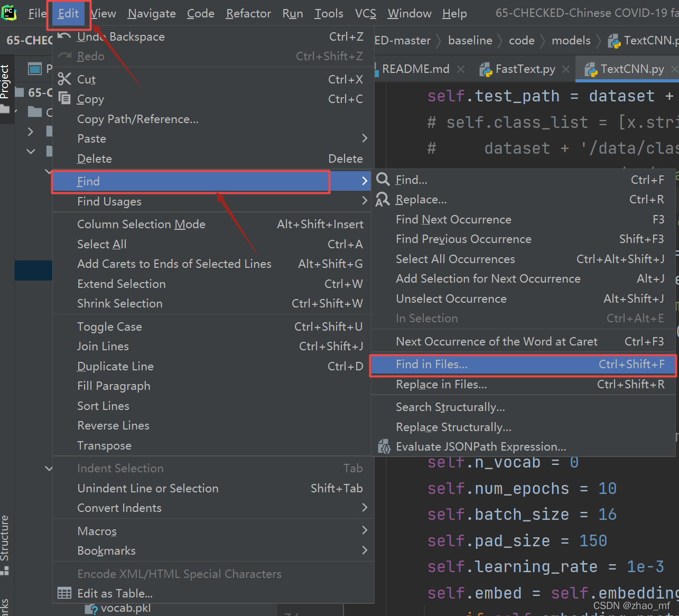Click the Replace icon in submenu
The image size is (679, 616).
(x=383, y=200)
